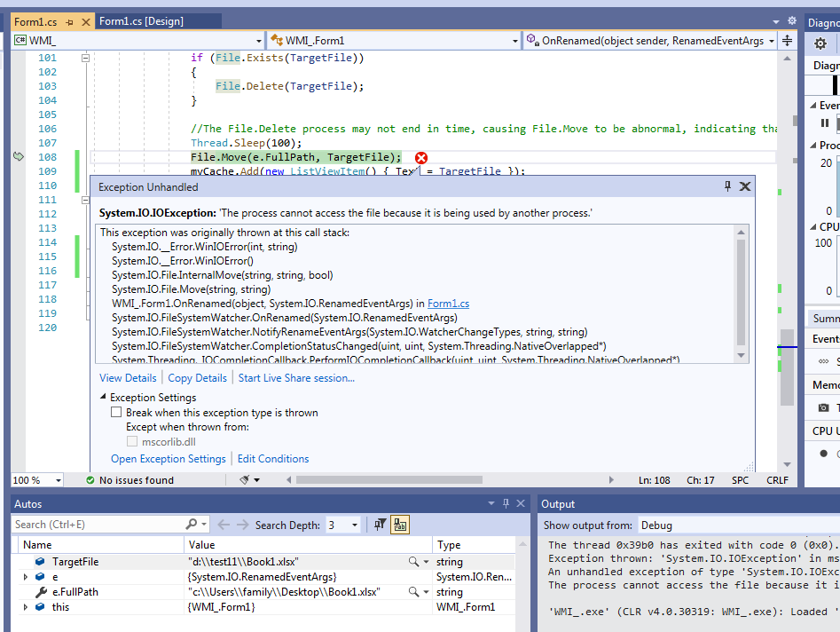Open editor settings gear near tabs
Image resolution: width=840 pixels, height=632 pixels.
[792, 21]
